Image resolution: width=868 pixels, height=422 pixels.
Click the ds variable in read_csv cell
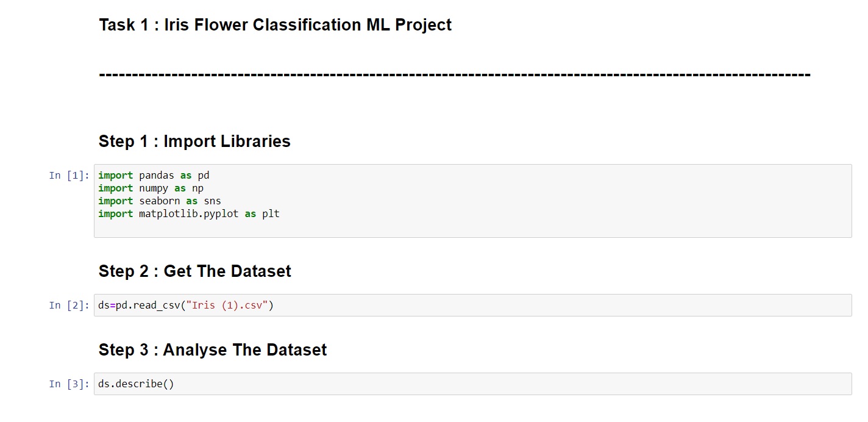pyautogui.click(x=104, y=306)
